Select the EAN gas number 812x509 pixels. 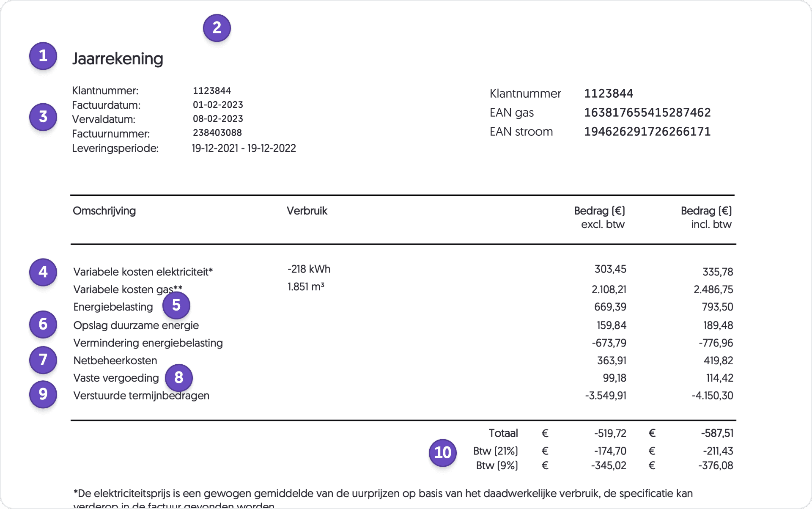coord(647,112)
